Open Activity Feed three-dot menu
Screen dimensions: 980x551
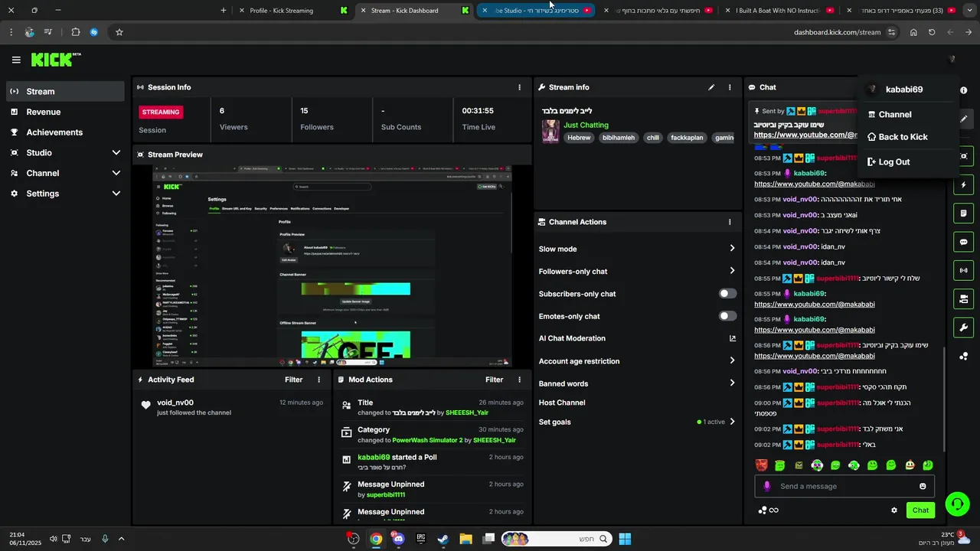319,380
